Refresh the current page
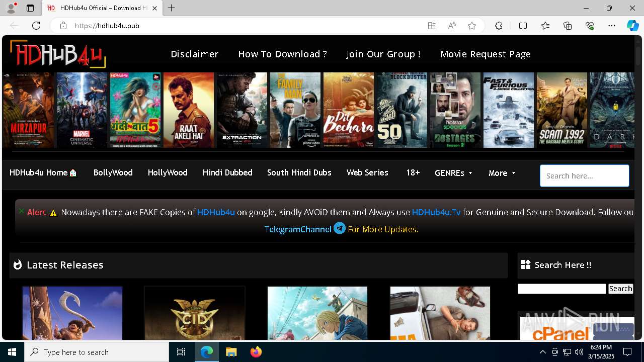Viewport: 644px width, 362px height. 36,26
